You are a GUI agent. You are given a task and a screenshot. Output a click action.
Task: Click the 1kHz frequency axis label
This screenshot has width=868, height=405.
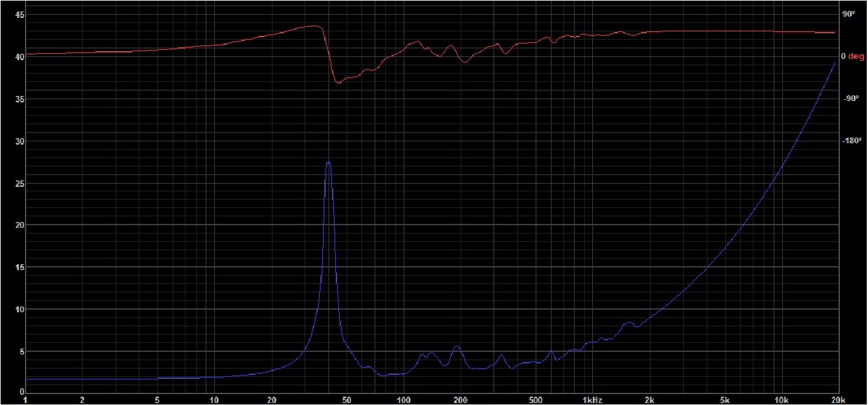pos(592,400)
